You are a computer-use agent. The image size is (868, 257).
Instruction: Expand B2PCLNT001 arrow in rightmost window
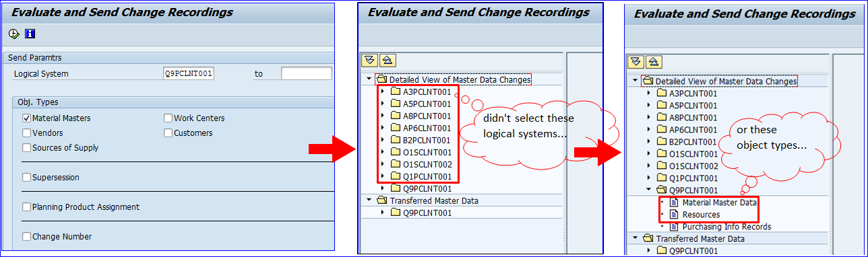(x=649, y=141)
